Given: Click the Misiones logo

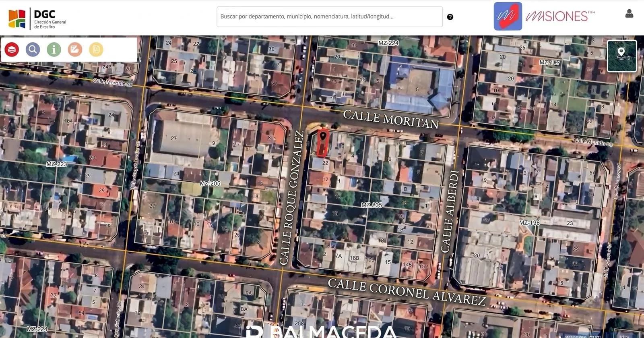Looking at the screenshot, I should 544,16.
